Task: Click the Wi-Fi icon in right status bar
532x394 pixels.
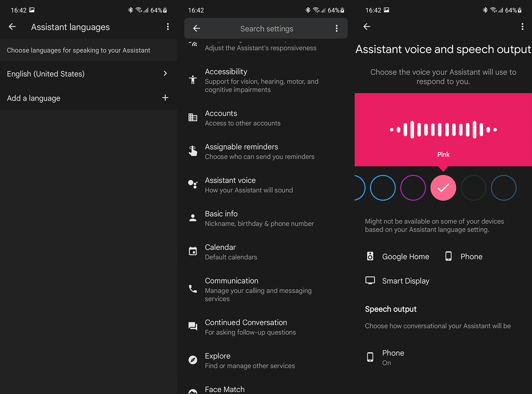Action: click(x=493, y=10)
